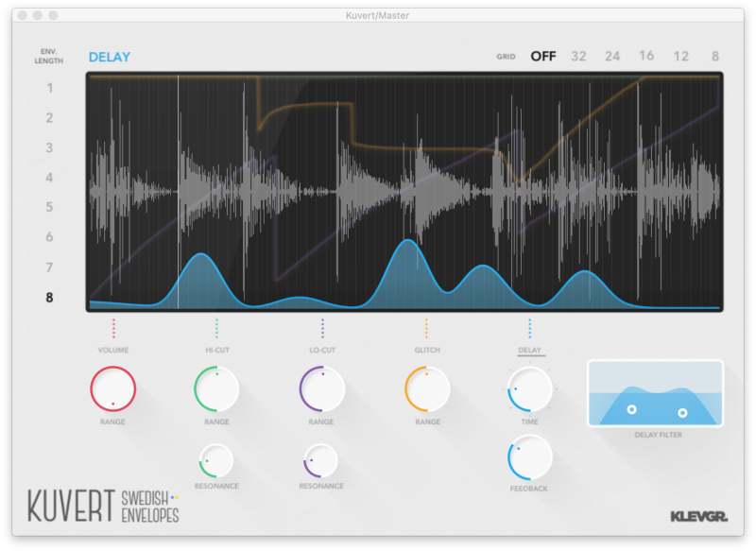Click the blue Delay Feedback knob
The width and height of the screenshot is (756, 551).
tap(529, 457)
